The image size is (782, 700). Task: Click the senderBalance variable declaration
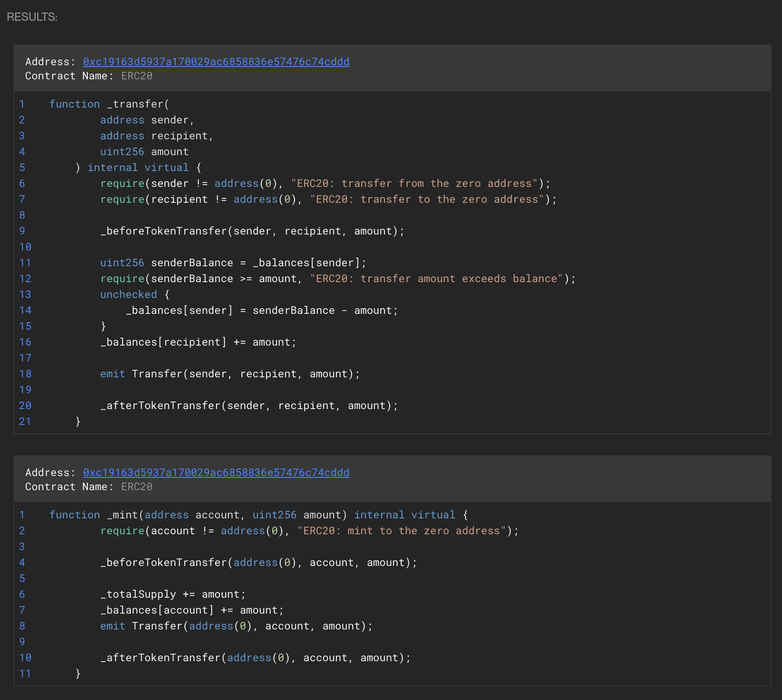pos(192,263)
